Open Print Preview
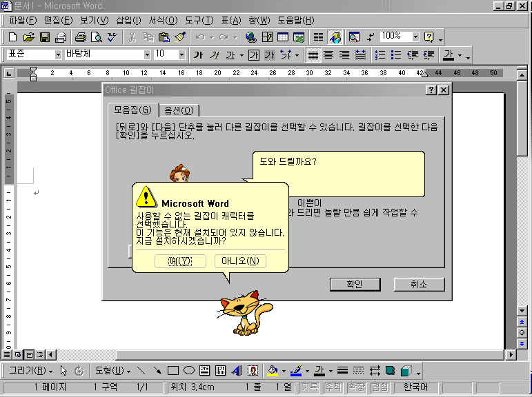Image resolution: width=532 pixels, height=397 pixels. 97,37
